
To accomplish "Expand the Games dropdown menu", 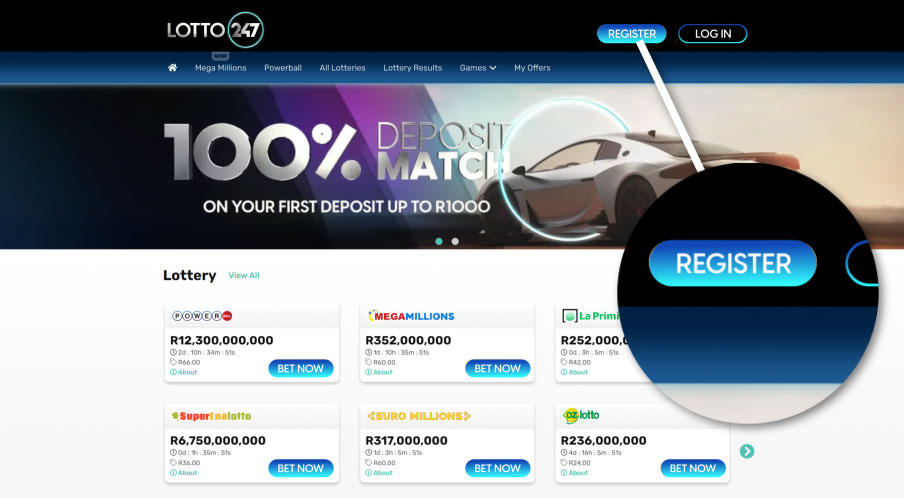I will coord(478,67).
